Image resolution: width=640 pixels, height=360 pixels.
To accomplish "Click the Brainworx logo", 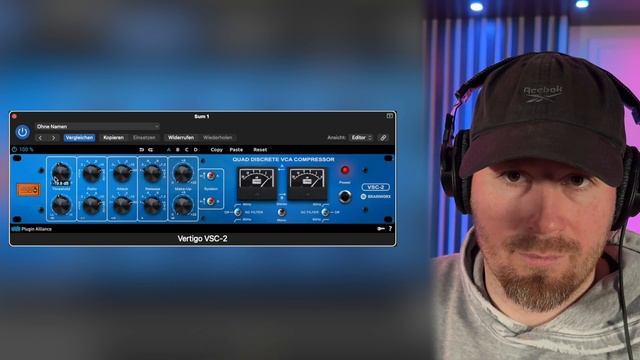I will 376,197.
